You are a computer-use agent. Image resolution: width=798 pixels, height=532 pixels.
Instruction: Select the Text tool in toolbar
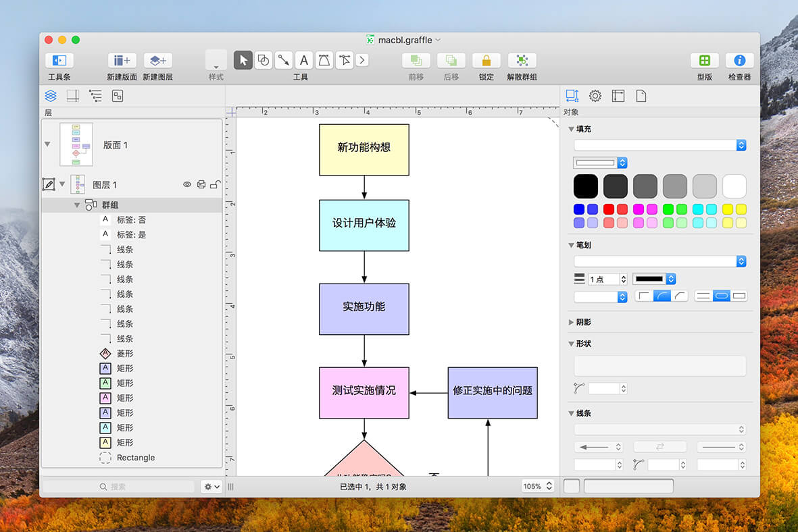(304, 61)
